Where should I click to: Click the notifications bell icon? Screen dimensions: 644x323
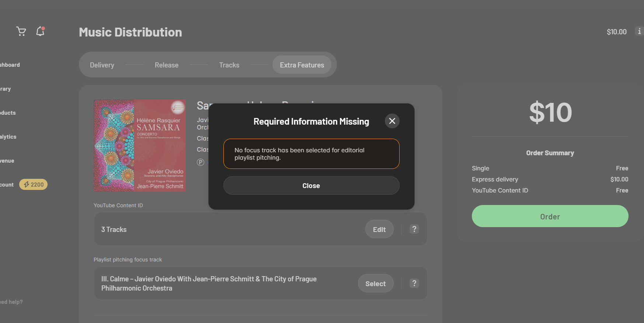click(40, 32)
